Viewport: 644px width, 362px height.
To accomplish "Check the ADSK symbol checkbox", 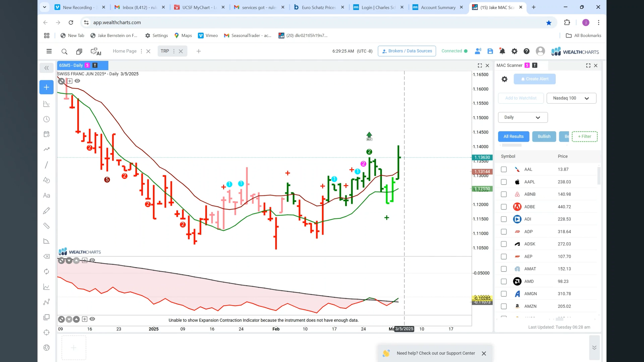I will click(x=504, y=244).
